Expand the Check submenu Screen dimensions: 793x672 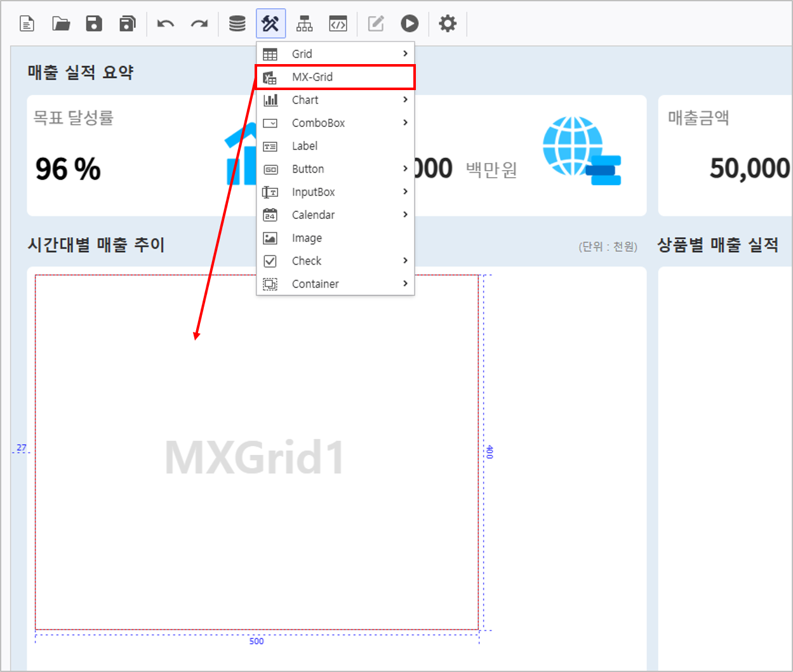pos(335,261)
